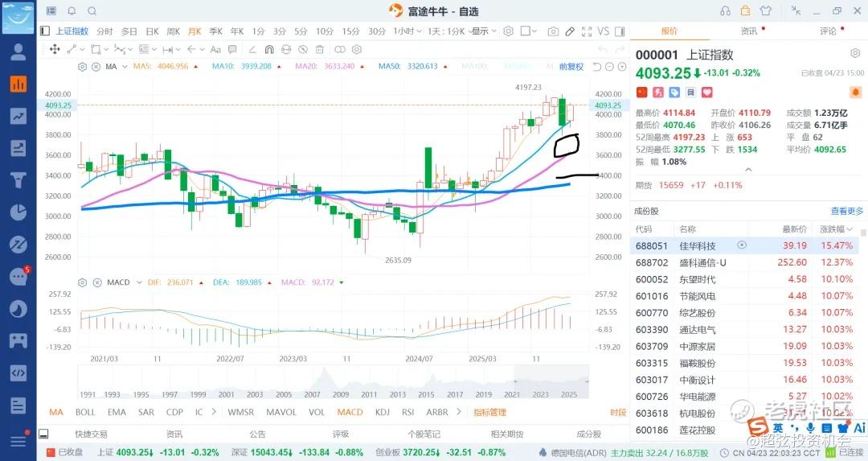Switch to 分时 intraday tab

pyautogui.click(x=104, y=31)
